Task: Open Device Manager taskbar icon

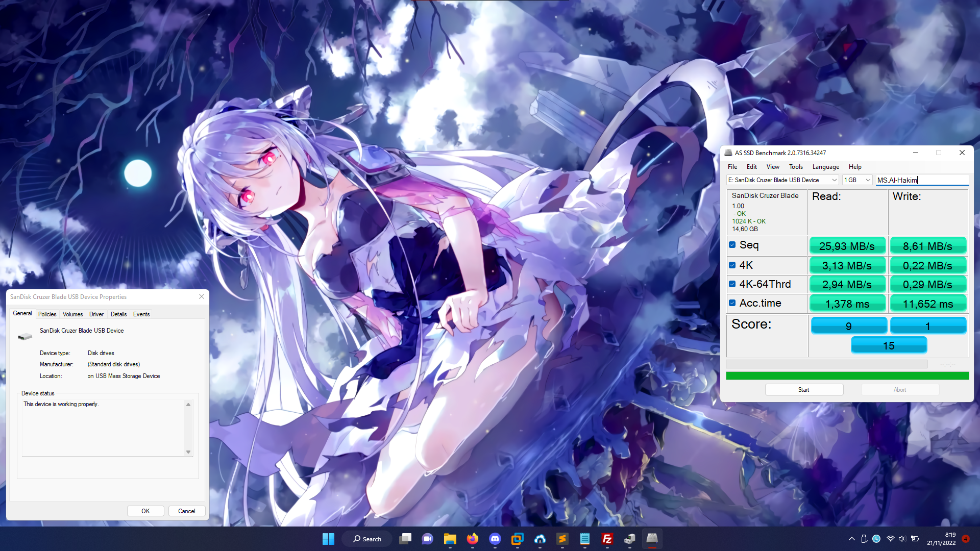Action: (629, 539)
